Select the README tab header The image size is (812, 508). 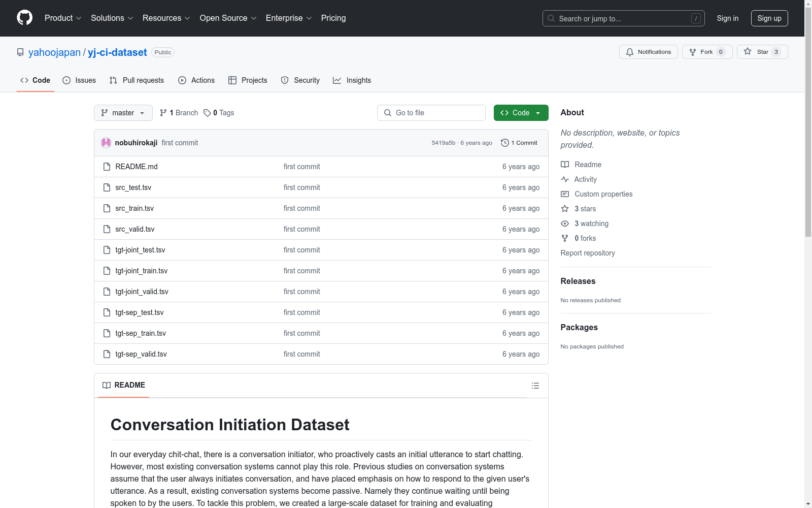click(x=124, y=385)
